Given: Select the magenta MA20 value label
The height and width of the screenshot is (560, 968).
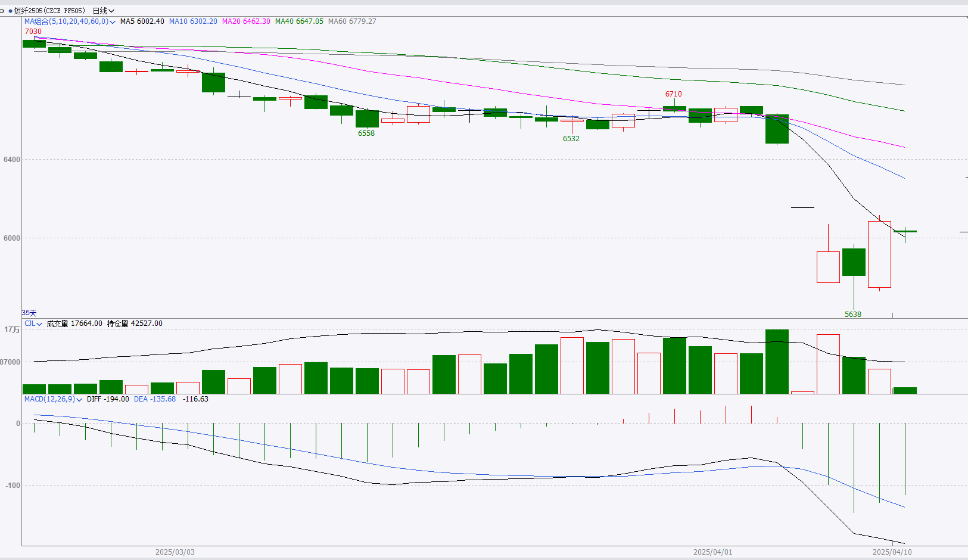Looking at the screenshot, I should (246, 21).
